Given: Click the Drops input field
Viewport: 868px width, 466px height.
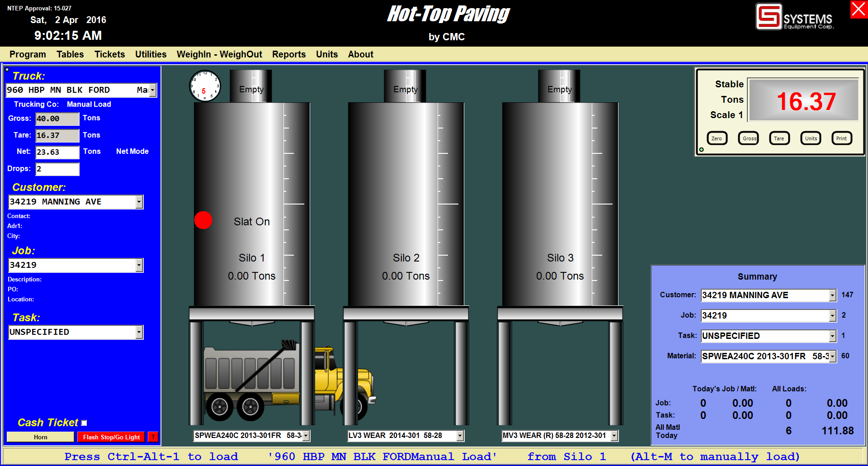Looking at the screenshot, I should 57,169.
